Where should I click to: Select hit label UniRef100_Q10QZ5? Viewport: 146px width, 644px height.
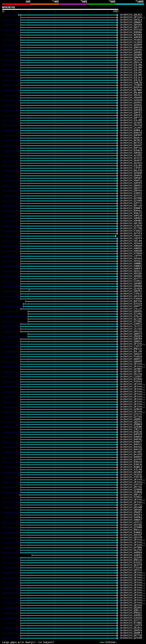click(x=131, y=123)
